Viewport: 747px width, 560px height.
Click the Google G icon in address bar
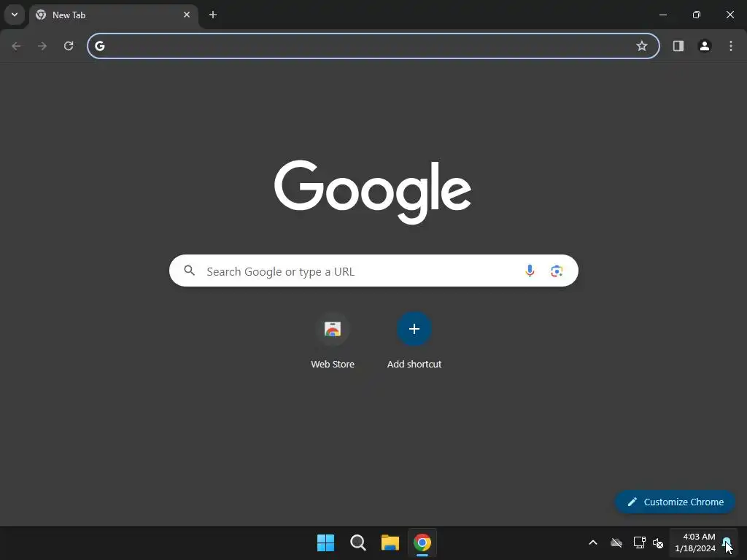(x=99, y=46)
